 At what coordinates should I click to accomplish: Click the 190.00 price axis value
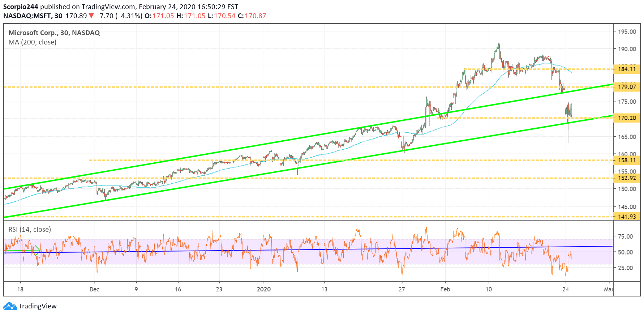point(627,49)
